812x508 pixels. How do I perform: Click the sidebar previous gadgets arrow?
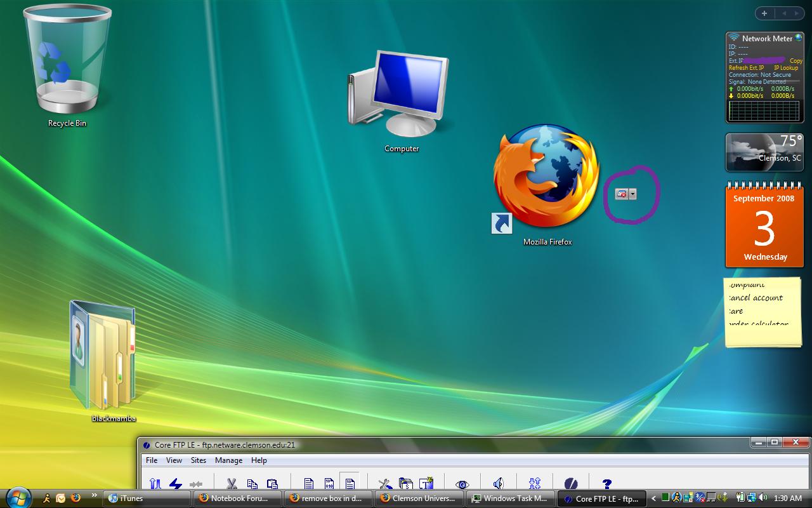point(784,13)
